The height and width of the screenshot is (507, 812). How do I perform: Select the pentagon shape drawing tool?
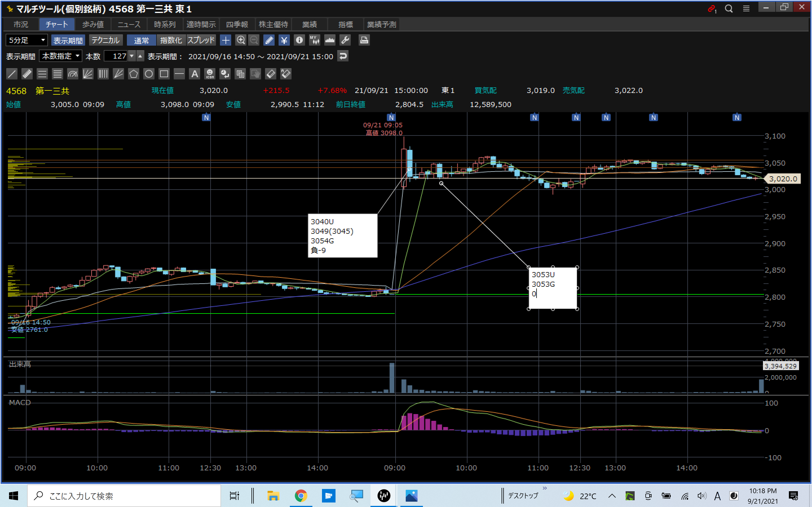(x=134, y=74)
